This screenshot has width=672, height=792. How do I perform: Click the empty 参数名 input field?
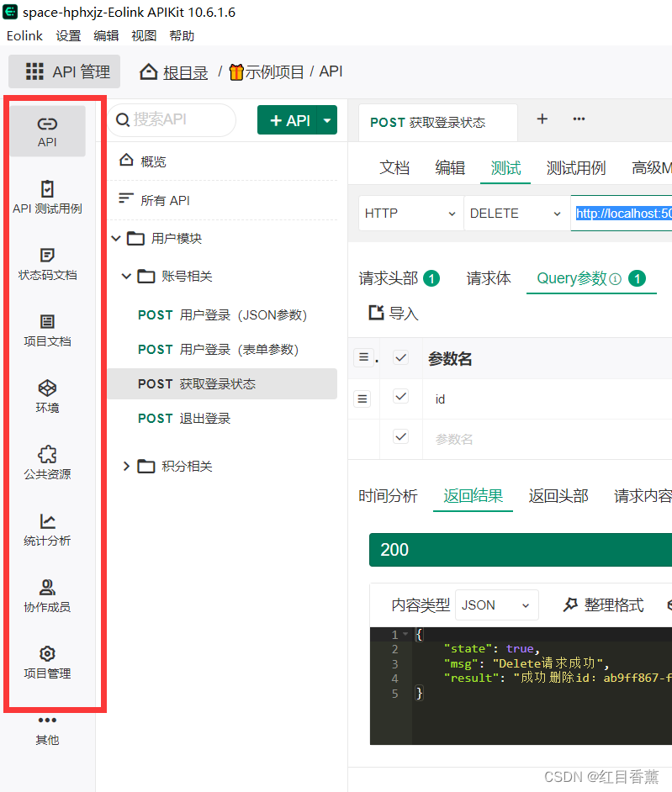tap(548, 439)
